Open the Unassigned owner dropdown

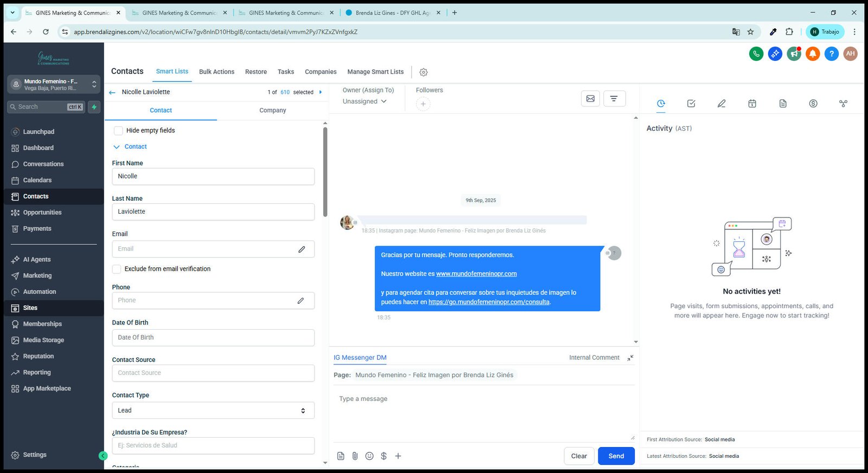365,101
